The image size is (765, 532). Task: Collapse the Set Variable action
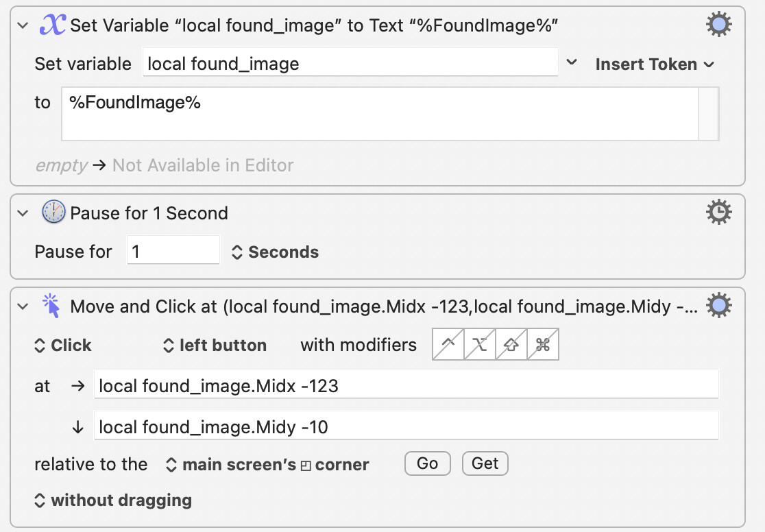[x=23, y=25]
